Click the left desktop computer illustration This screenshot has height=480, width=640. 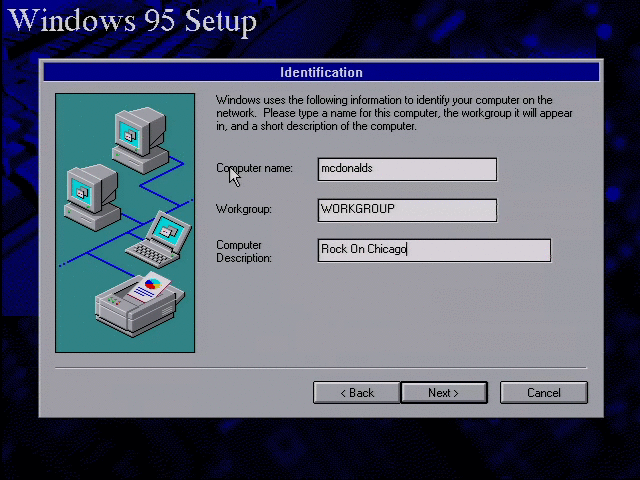click(x=92, y=198)
